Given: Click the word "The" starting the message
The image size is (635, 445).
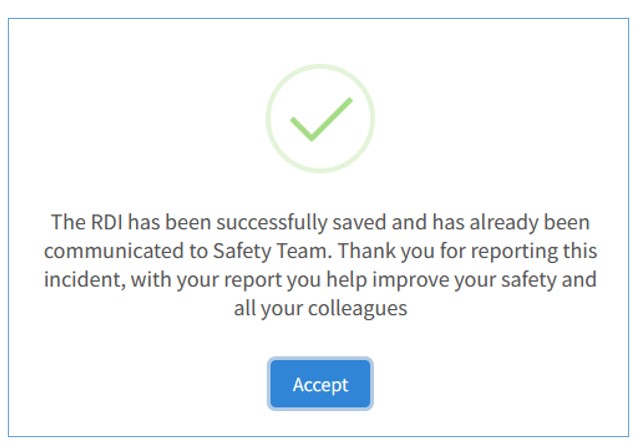Looking at the screenshot, I should [65, 219].
